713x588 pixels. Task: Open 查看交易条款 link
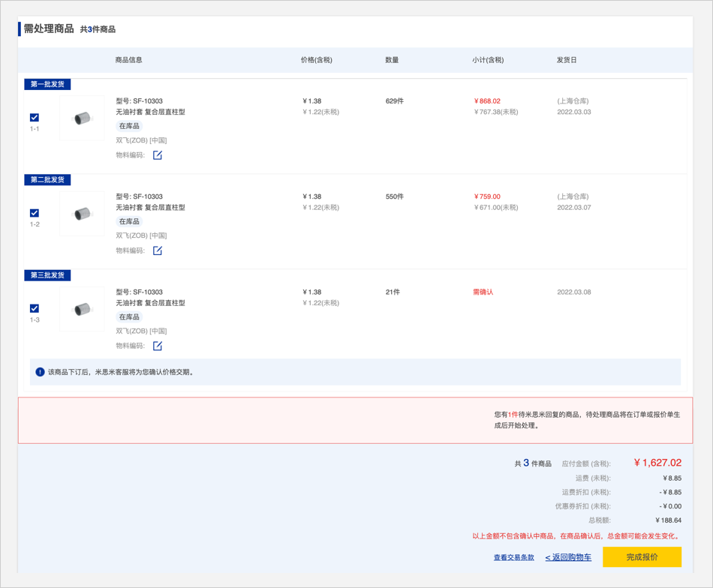click(513, 558)
